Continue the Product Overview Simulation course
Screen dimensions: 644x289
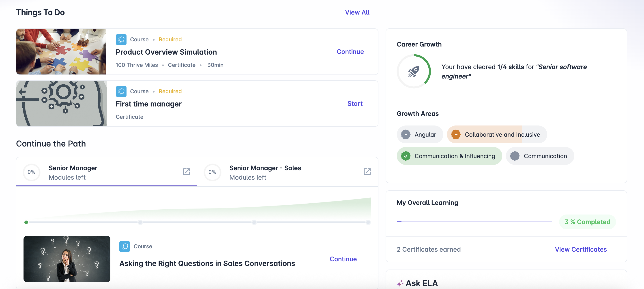[350, 52]
